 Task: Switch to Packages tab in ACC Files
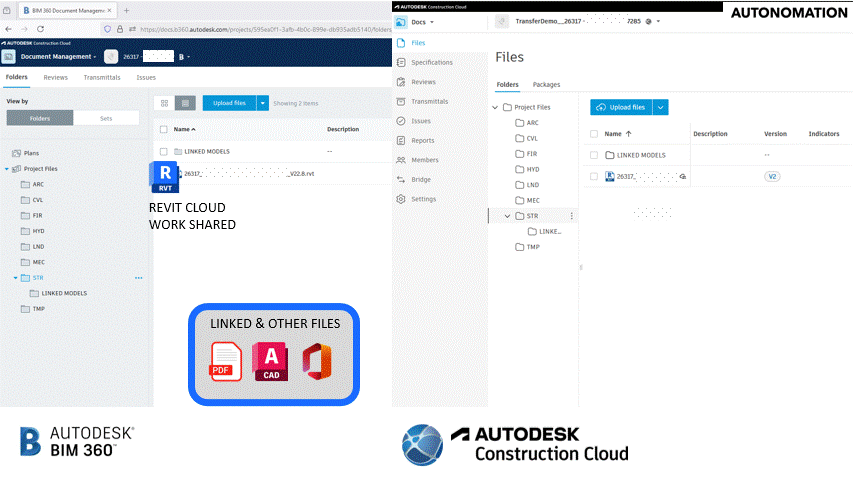point(546,85)
